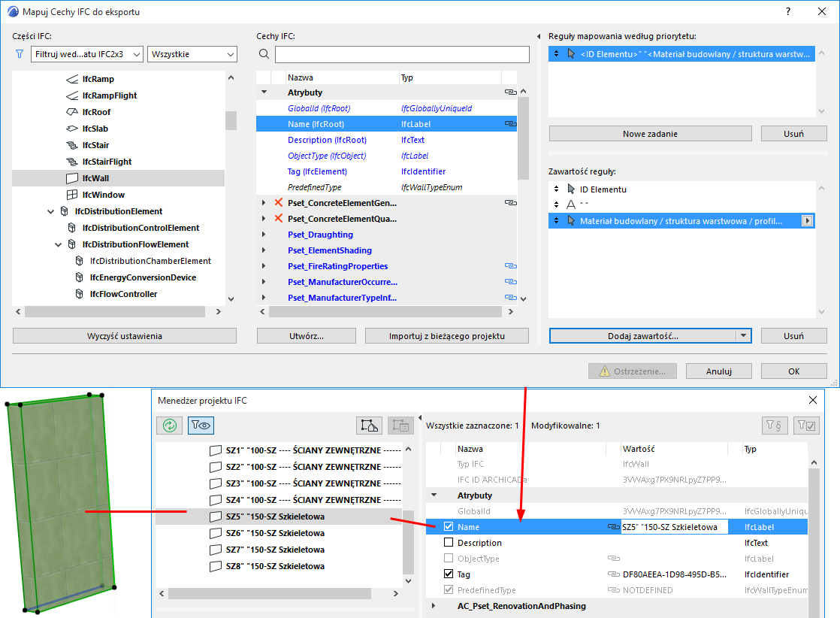The height and width of the screenshot is (618, 840).
Task: Click the filter funnel icon in Części IFC
Action: pyautogui.click(x=20, y=54)
